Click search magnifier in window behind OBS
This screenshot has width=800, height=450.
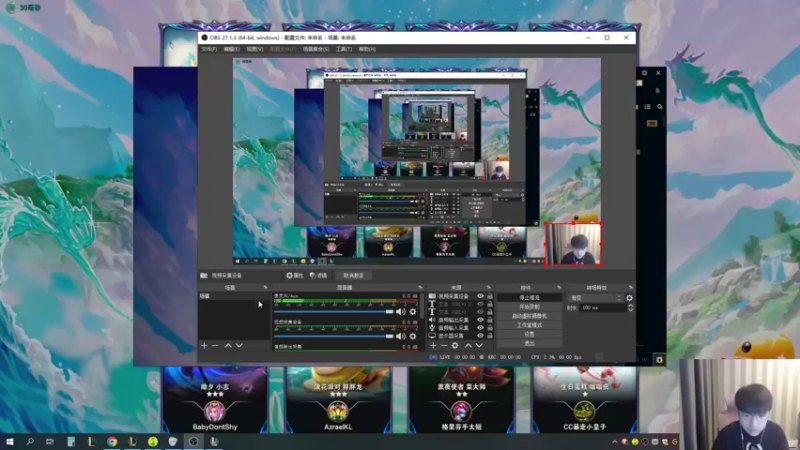tap(660, 107)
